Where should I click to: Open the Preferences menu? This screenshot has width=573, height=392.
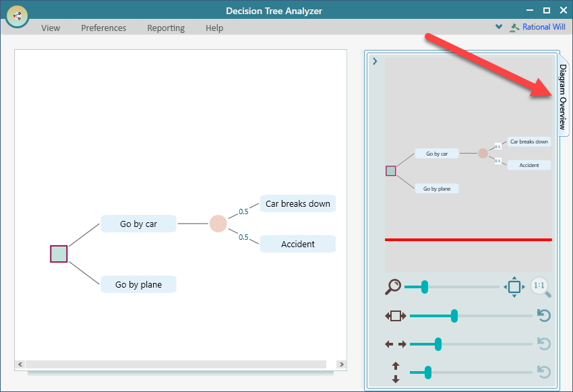[x=103, y=28]
